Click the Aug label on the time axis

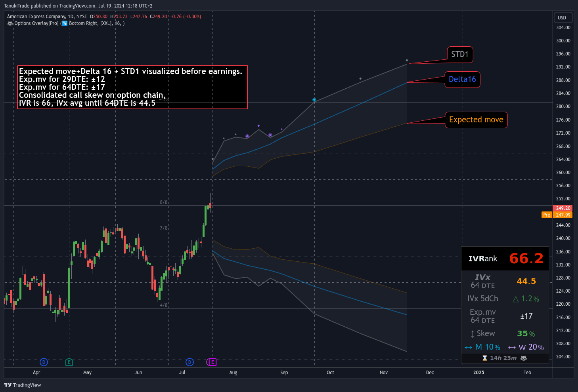pos(233,373)
